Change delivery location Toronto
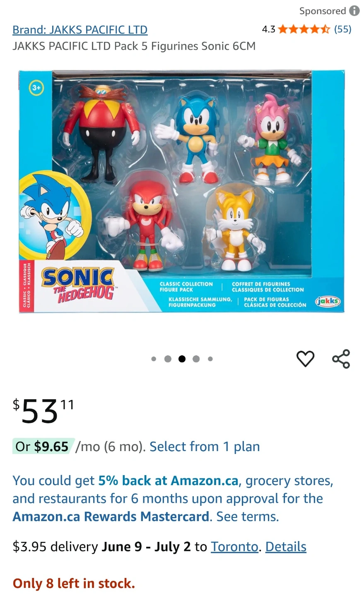The height and width of the screenshot is (597, 364). pos(234,547)
